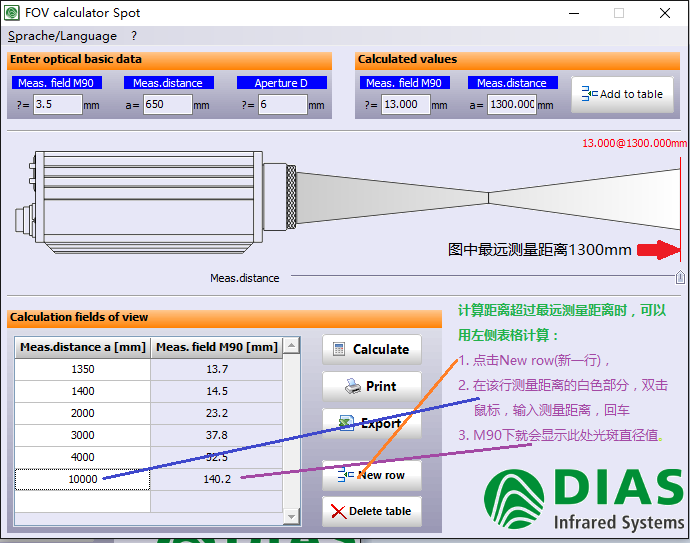Click the FOV calculator title bar icon
The height and width of the screenshot is (543, 690).
point(14,13)
